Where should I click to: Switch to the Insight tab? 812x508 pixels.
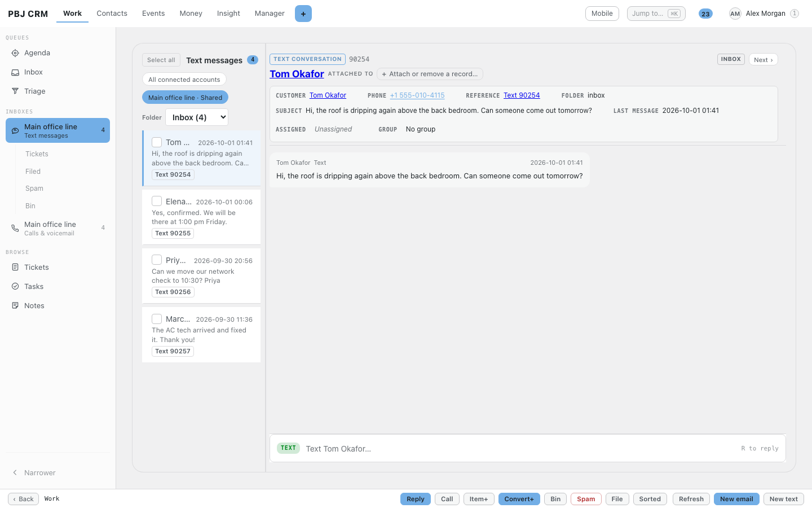click(x=228, y=14)
